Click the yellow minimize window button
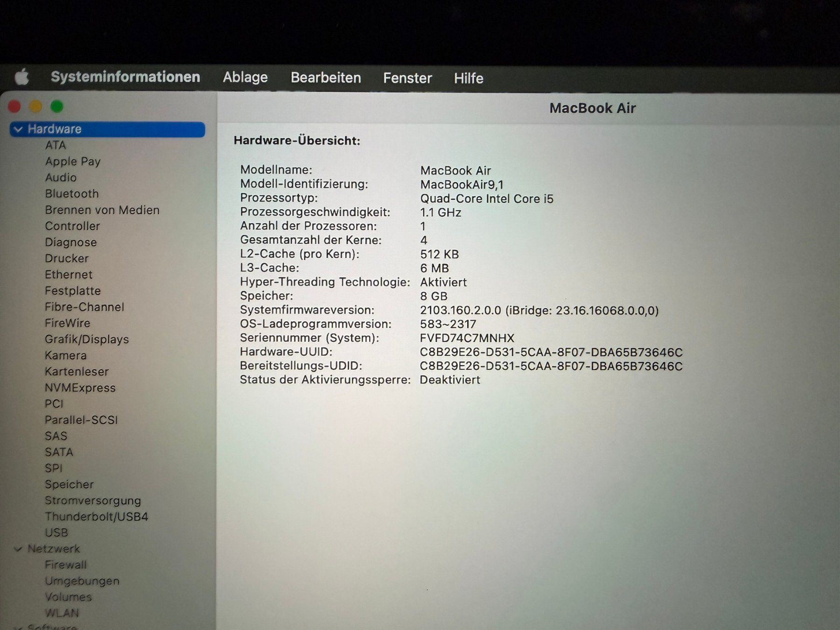 pos(35,107)
